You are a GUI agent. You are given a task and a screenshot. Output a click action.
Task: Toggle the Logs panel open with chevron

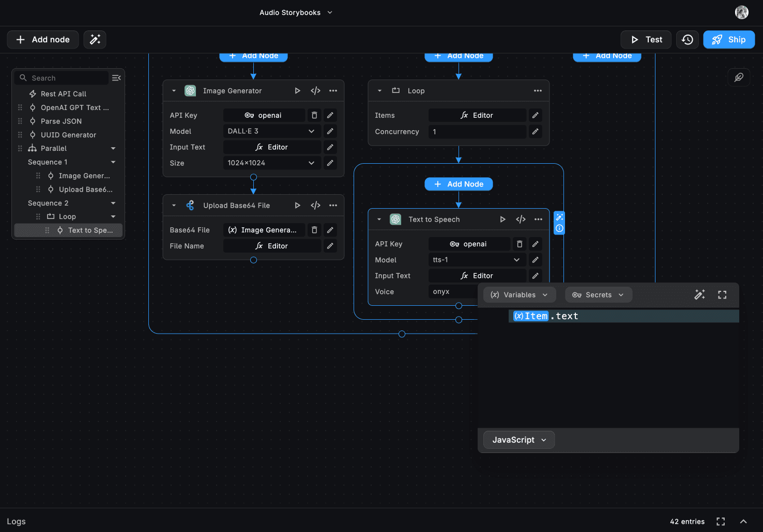(x=743, y=522)
